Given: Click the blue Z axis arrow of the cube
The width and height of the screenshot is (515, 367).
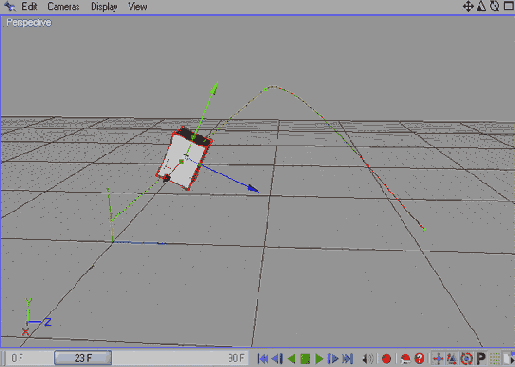Looking at the screenshot, I should point(253,188).
